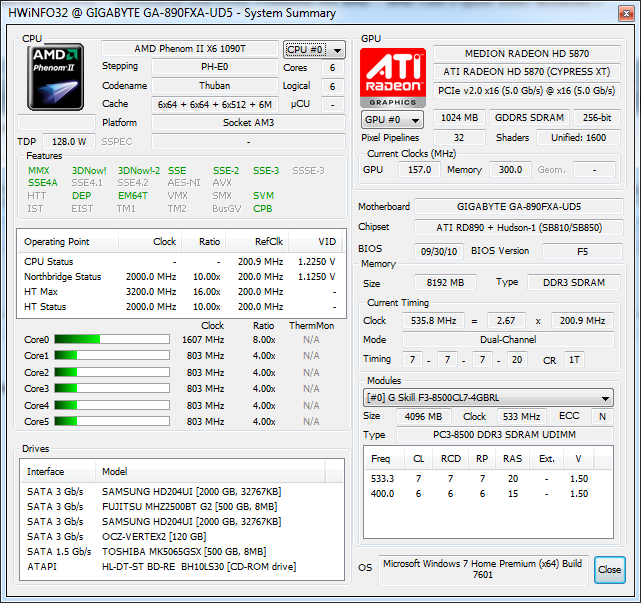This screenshot has width=641, height=603.
Task: Click the ATI Radeon Graphics logo
Action: point(393,78)
